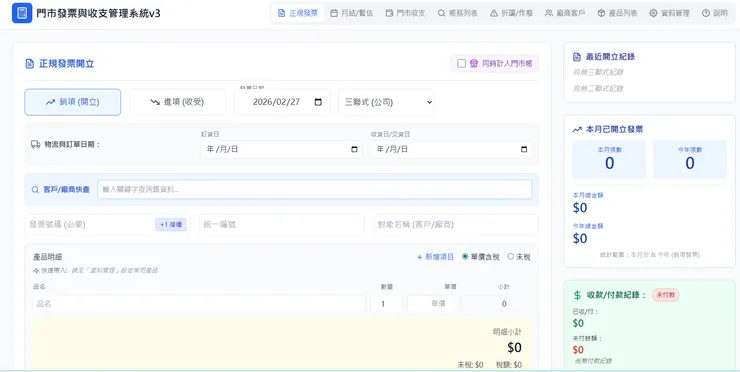Click the 已收/付 label

tap(585, 312)
